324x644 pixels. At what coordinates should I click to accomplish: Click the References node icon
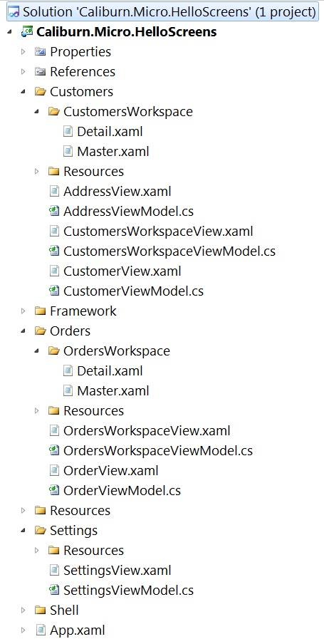[40, 71]
